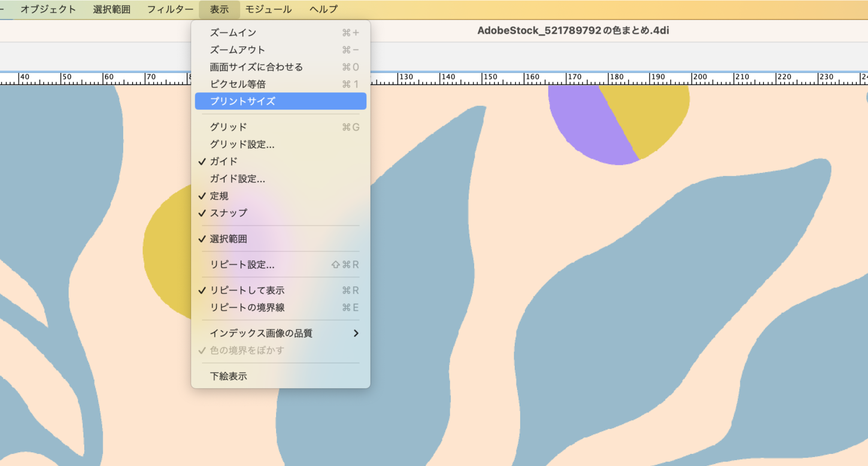Open ガイド設定... dialog

237,178
